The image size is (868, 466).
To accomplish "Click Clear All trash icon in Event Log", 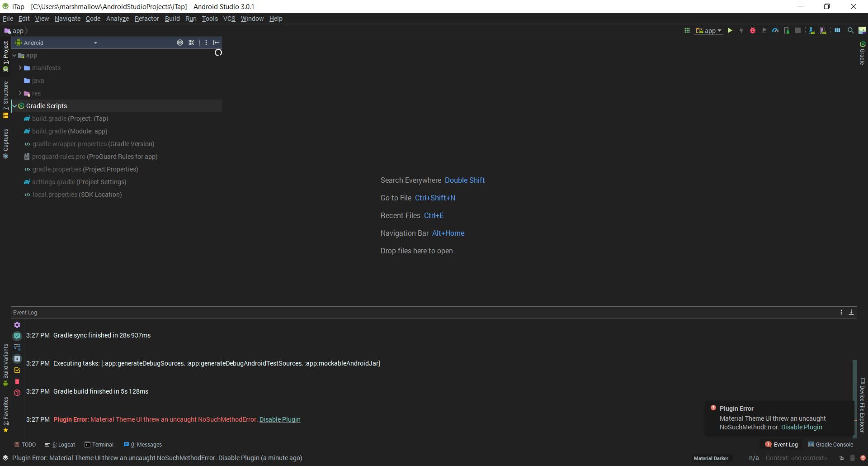I will (17, 381).
